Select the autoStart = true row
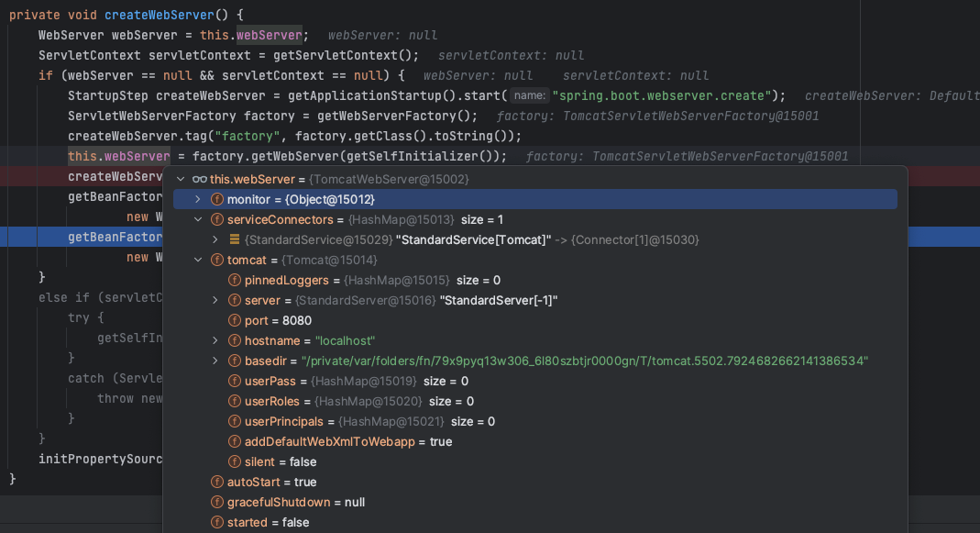This screenshot has width=980, height=533. [535, 482]
